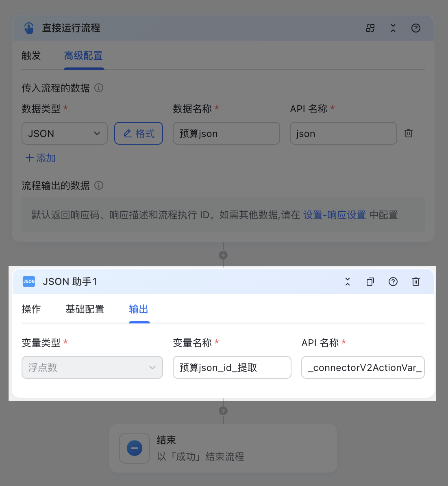
Task: Open the 浮点数 variable type dropdown
Action: [92, 367]
